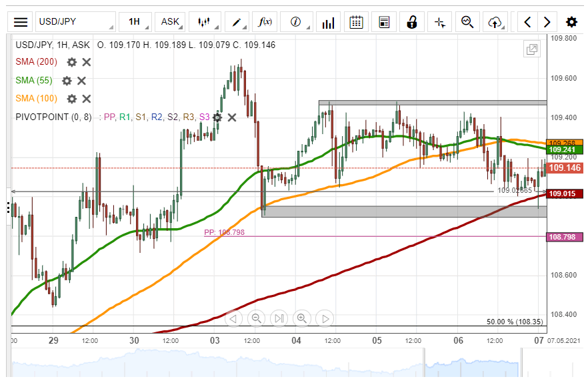Image resolution: width=588 pixels, height=379 pixels.
Task: Click the PP: 108.798 pivot label
Action: [224, 232]
